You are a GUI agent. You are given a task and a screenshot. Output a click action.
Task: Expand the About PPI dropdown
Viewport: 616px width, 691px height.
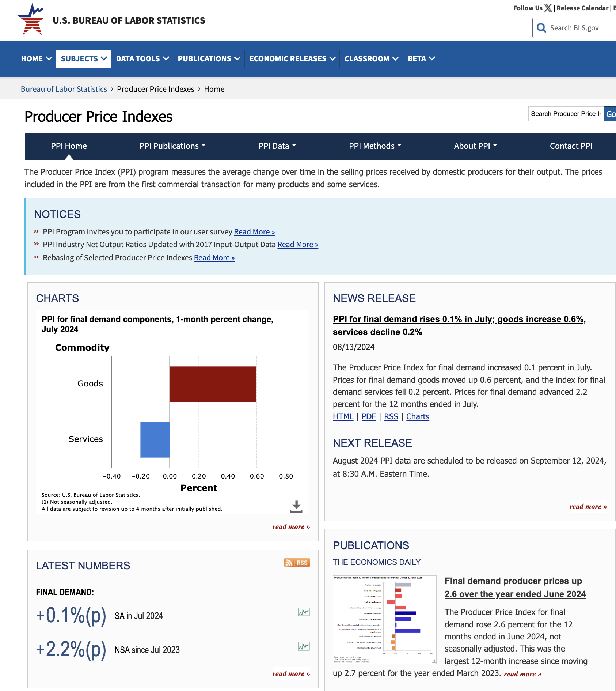(x=476, y=146)
